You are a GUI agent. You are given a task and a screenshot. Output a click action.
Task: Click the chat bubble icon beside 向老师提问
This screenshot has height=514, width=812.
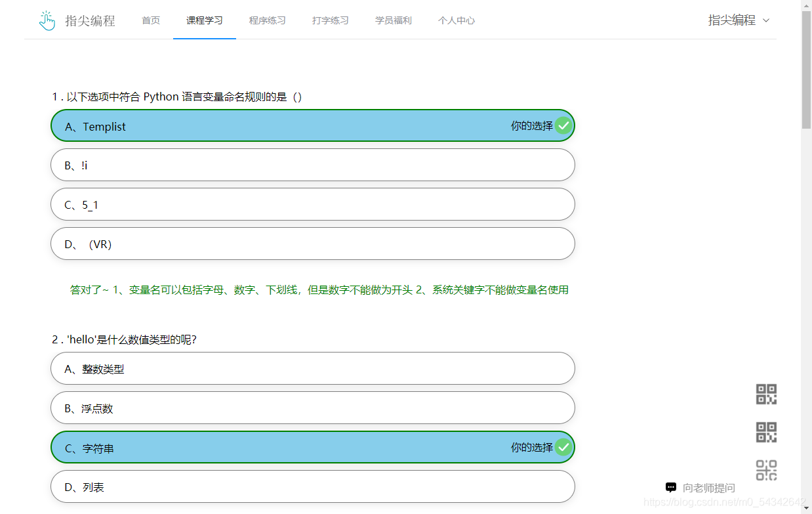coord(671,488)
